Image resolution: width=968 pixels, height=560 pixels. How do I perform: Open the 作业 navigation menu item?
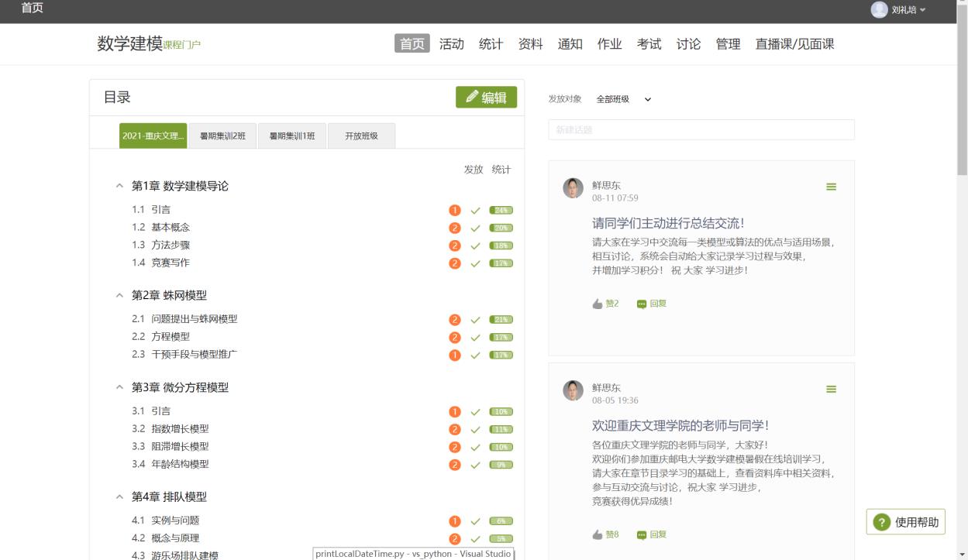(609, 44)
